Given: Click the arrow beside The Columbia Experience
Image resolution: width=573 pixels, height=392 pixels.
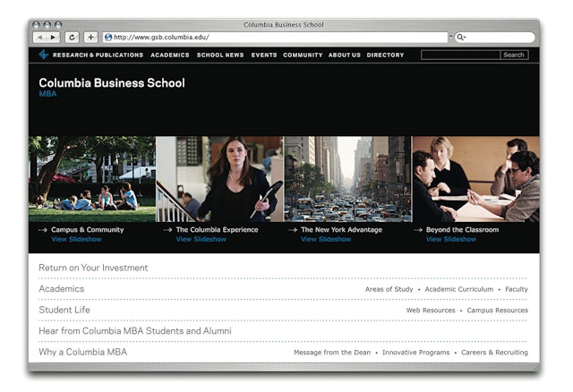Looking at the screenshot, I should click(167, 230).
